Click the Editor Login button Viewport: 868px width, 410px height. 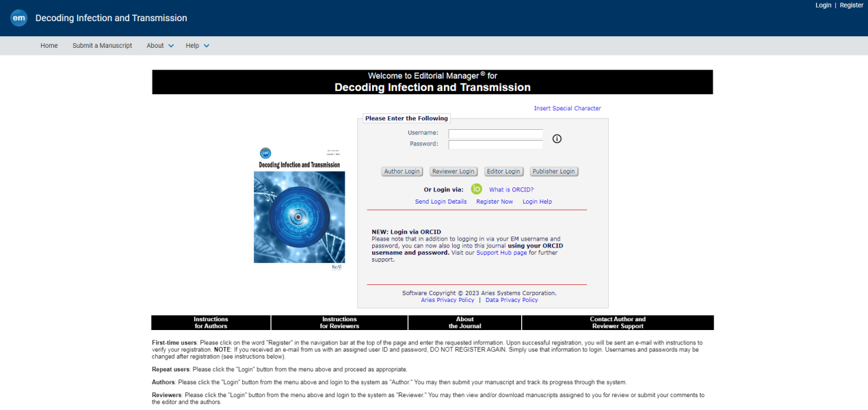point(503,172)
